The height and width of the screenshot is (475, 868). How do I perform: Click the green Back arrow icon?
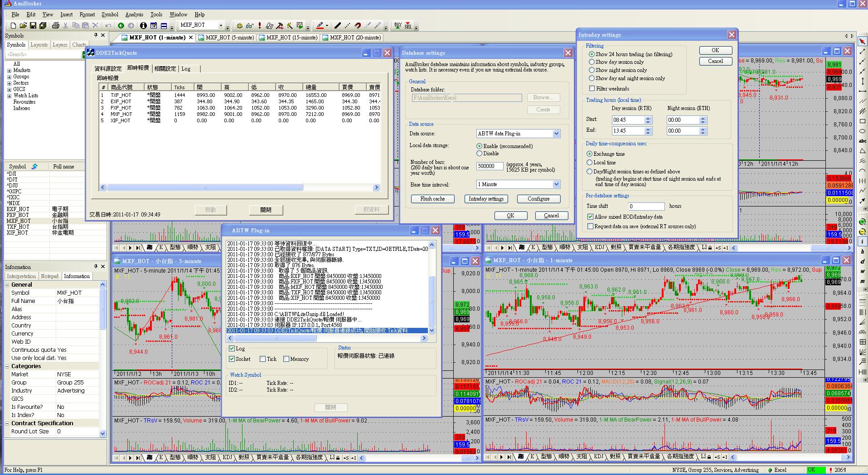click(121, 25)
